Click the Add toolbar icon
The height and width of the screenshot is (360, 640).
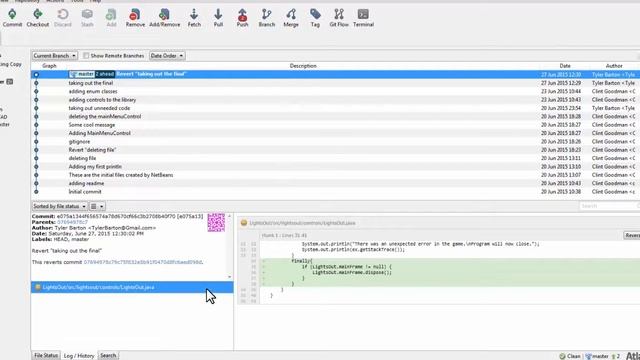pos(111,18)
